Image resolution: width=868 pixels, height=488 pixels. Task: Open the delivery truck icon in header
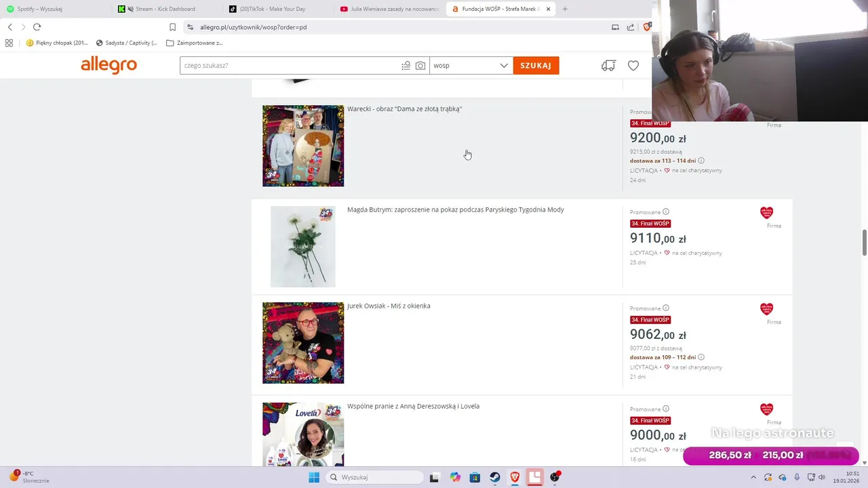point(608,66)
